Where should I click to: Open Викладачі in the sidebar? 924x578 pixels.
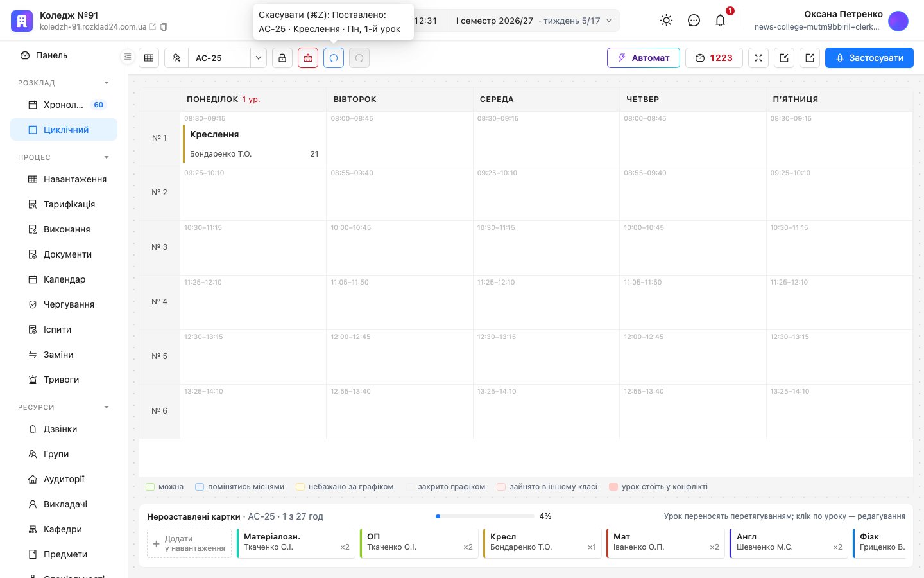coord(64,504)
